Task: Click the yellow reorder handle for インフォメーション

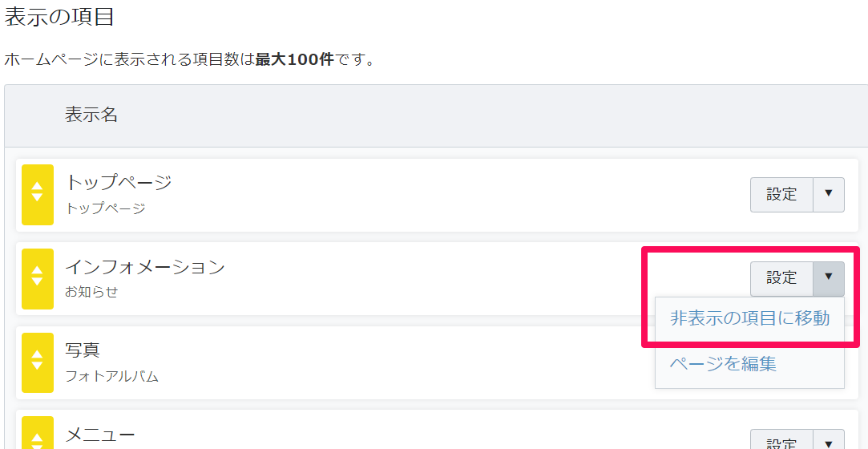Action: point(38,279)
